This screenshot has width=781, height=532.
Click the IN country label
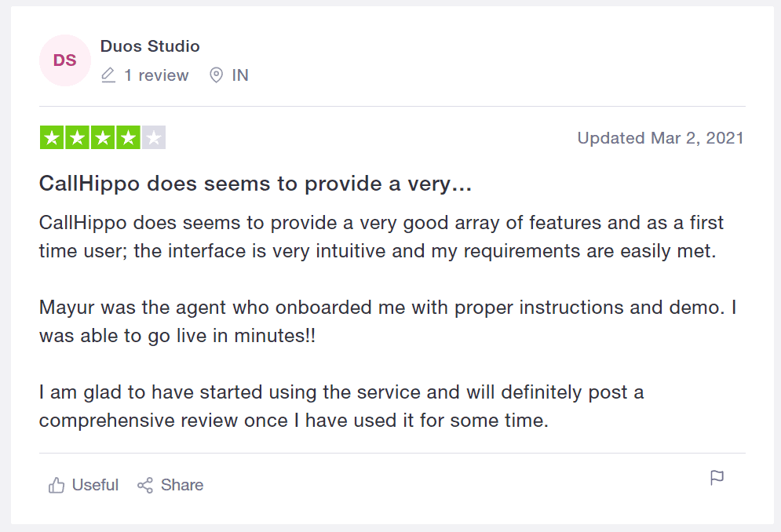point(240,75)
